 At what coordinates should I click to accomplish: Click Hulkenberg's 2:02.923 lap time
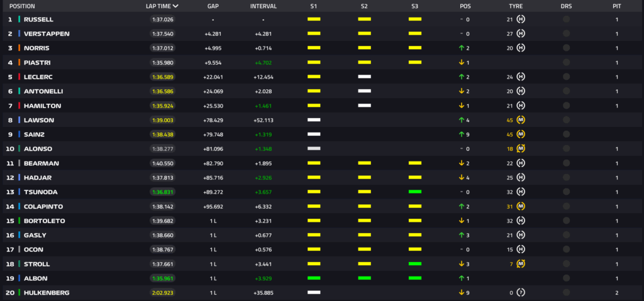pyautogui.click(x=162, y=293)
